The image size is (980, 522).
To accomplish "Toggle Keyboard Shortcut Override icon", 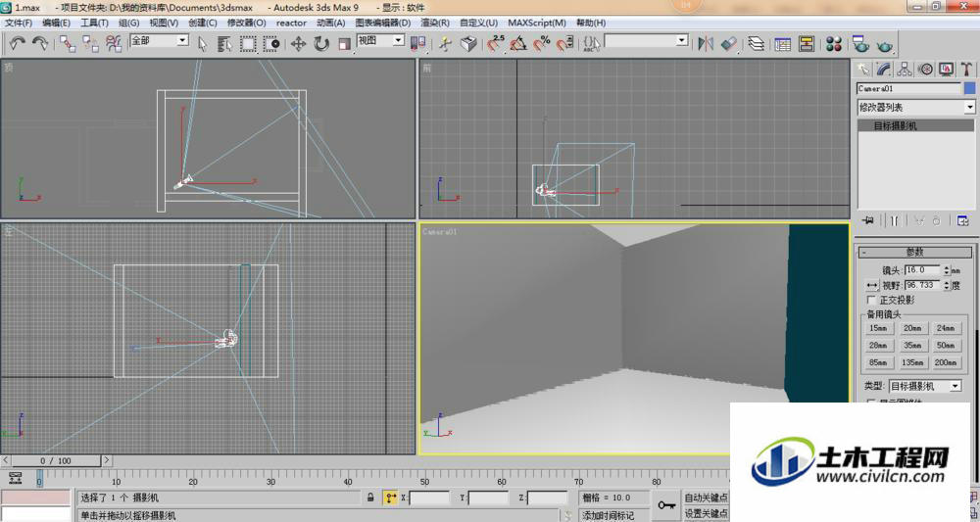I will point(468,44).
